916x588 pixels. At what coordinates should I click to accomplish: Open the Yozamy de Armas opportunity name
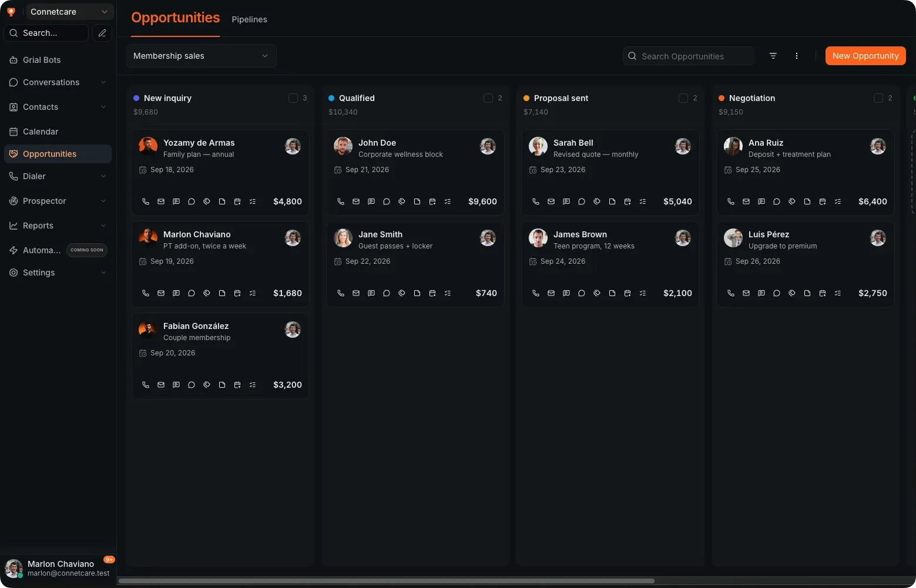[x=199, y=143]
